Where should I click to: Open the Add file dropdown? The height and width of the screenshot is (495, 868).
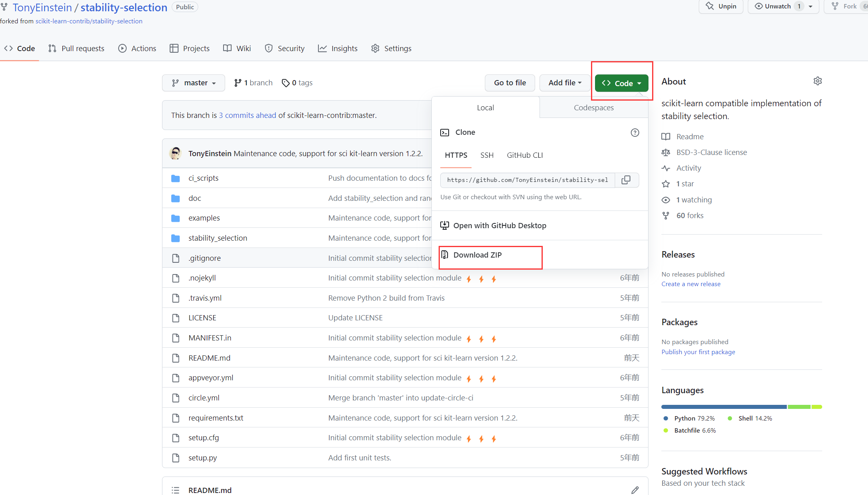(x=564, y=83)
